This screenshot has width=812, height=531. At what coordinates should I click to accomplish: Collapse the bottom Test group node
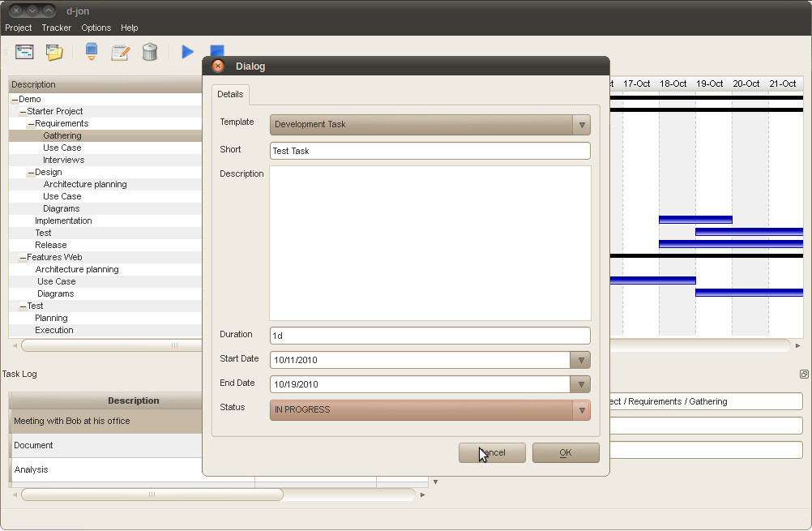24,306
